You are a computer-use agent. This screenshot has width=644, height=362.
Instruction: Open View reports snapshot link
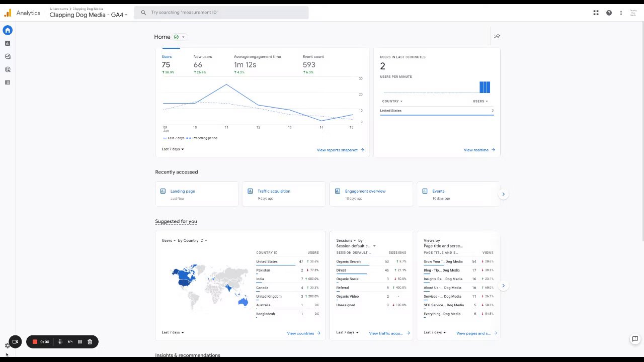340,150
